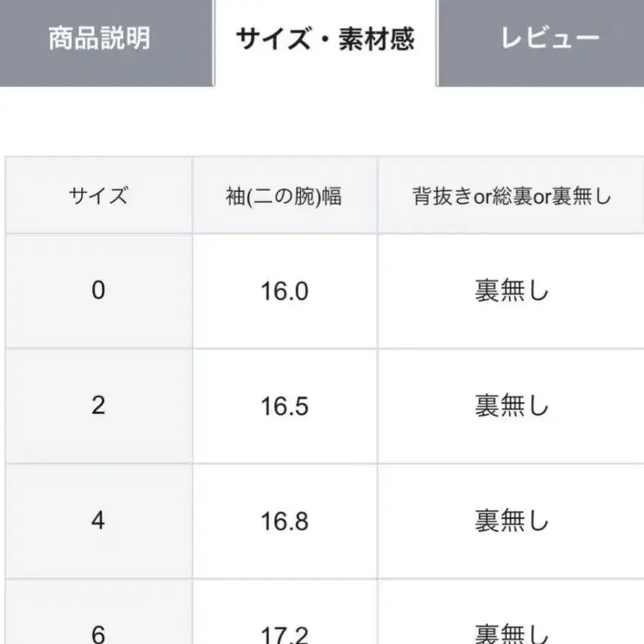Select the サイズ・素材感 tab
The height and width of the screenshot is (644, 644).
coord(323,39)
